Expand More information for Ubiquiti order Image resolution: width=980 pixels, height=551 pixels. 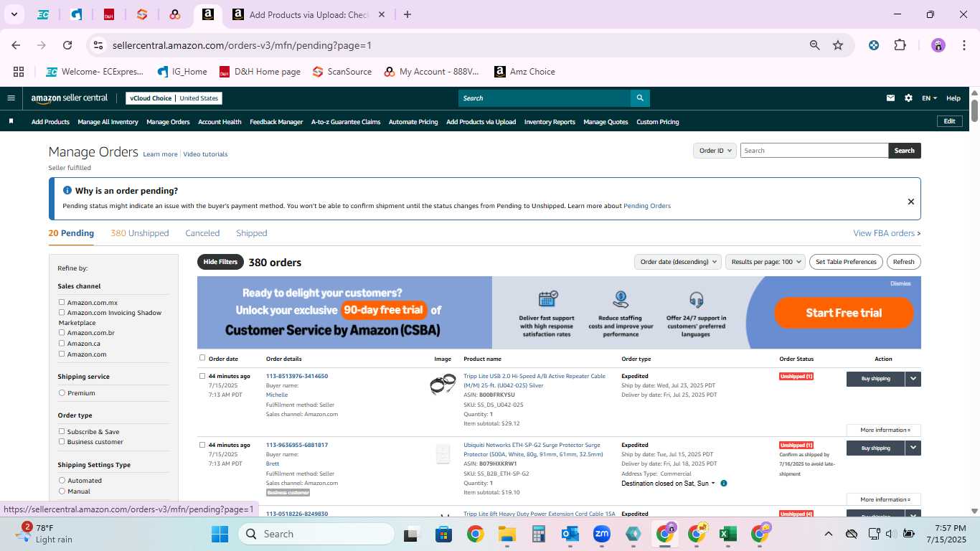(x=884, y=499)
